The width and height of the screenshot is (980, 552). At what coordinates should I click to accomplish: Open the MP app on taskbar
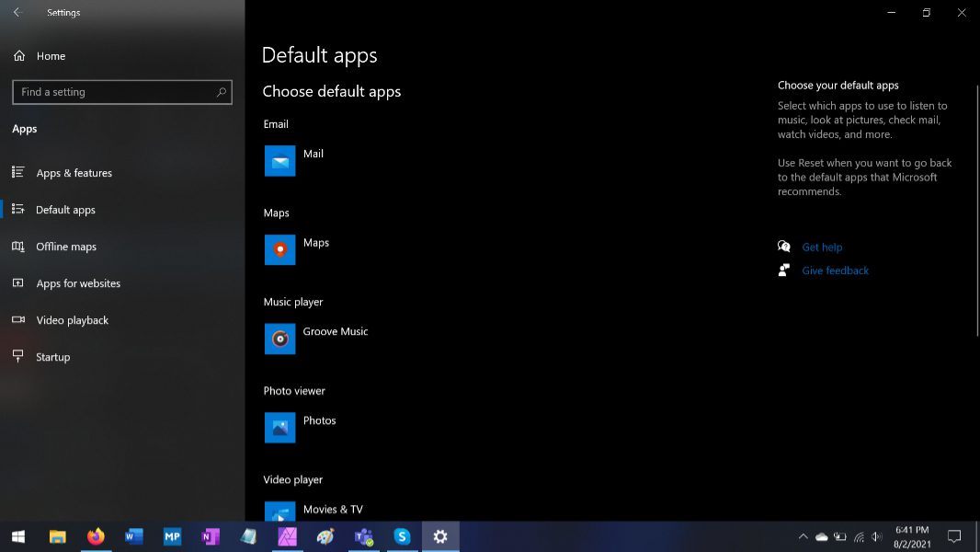coord(172,536)
